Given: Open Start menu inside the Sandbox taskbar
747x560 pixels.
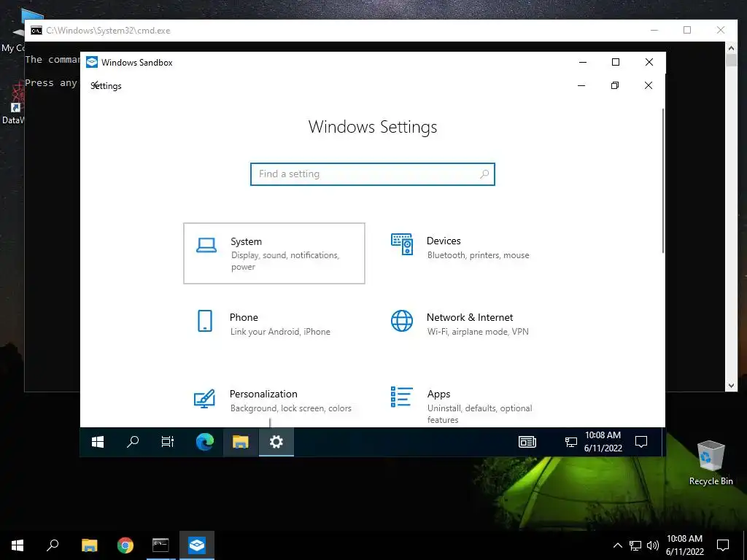Looking at the screenshot, I should coord(98,442).
